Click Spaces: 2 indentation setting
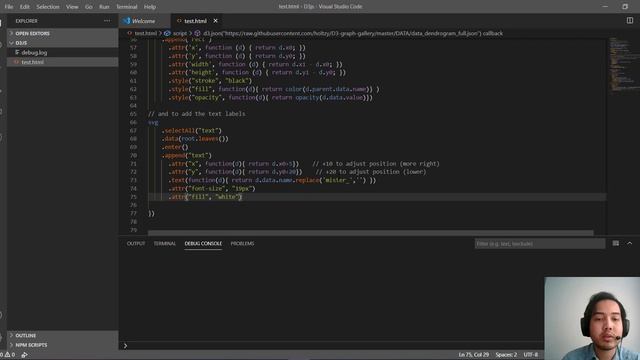 point(506,355)
